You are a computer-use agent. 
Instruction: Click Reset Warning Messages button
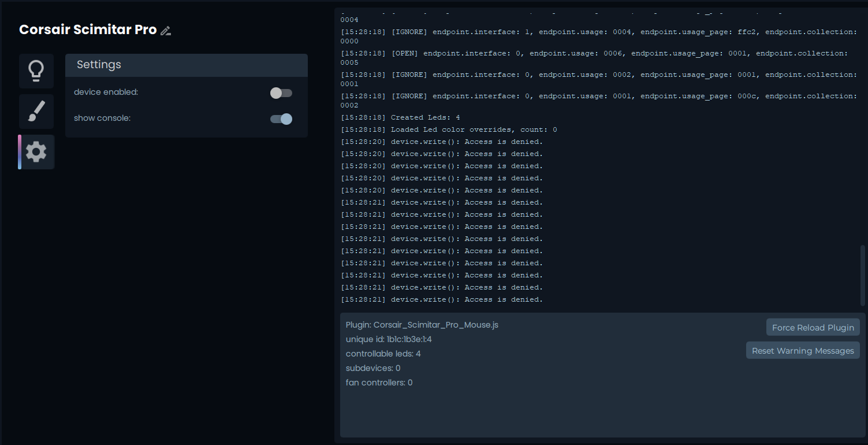[x=802, y=351]
